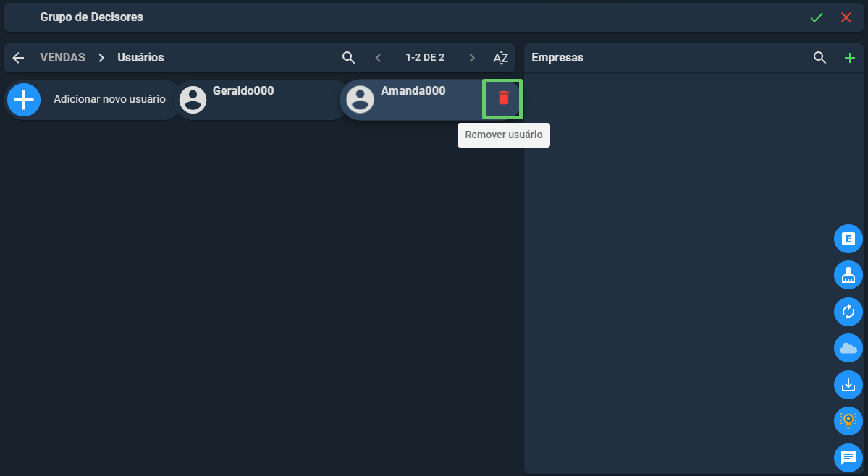
Task: Add a company with the green plus
Action: (850, 57)
